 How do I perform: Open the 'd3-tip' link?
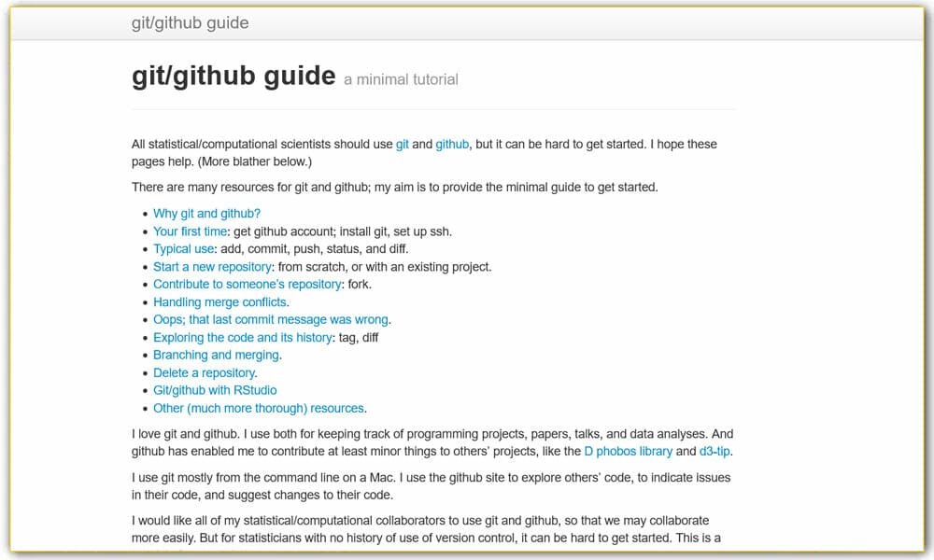(715, 451)
